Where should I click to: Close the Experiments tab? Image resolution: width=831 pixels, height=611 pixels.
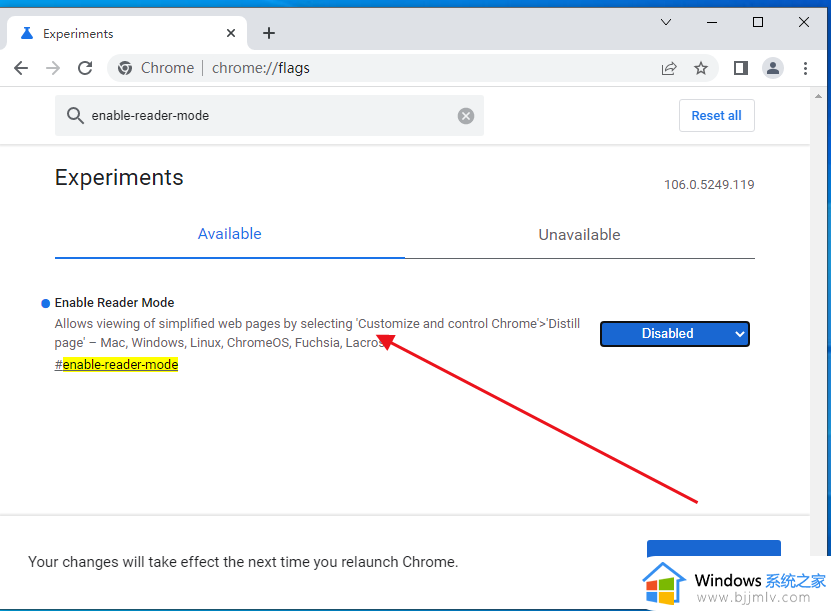tap(231, 33)
